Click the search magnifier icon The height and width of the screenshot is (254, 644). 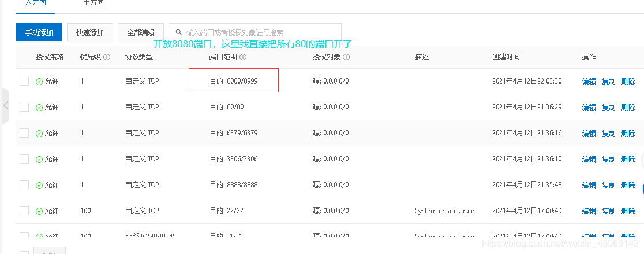[179, 32]
